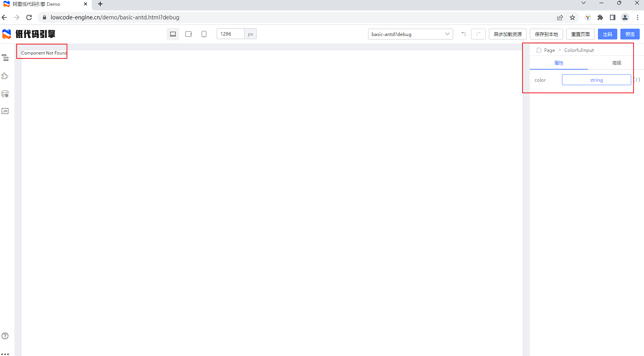Switch to the 阿里低代码引擎 Demo browser tab
Viewport: 644px width, 356px height.
click(x=46, y=4)
